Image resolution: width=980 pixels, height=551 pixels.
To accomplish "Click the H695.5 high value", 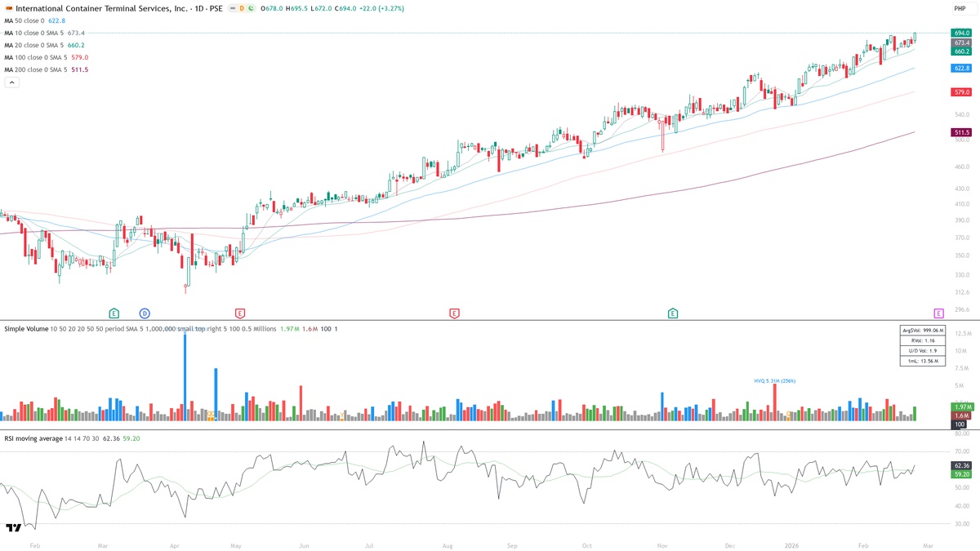I will (x=296, y=8).
